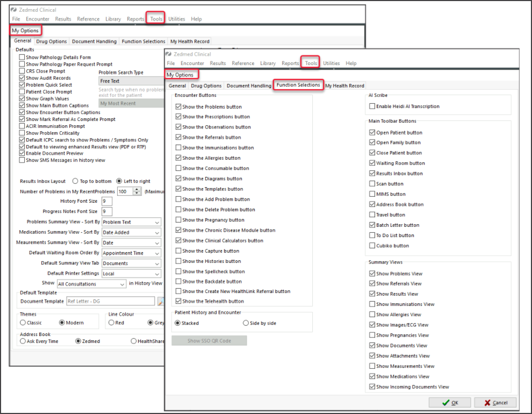Toggle Show Incoming Documents View checkbox

(x=372, y=387)
